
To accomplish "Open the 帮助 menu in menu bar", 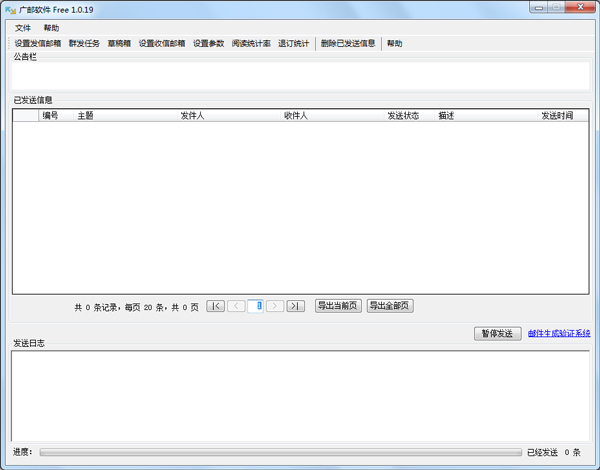I will coord(51,28).
